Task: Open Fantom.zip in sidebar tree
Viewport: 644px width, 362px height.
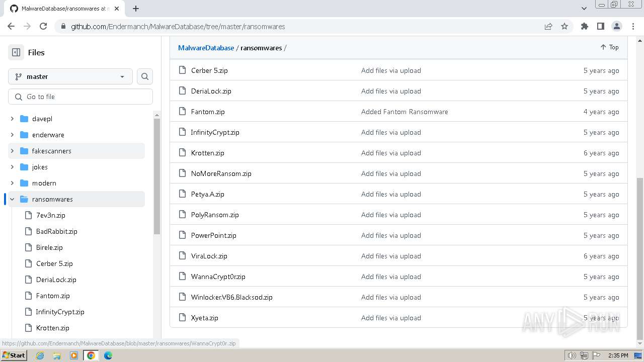Action: pos(53,296)
